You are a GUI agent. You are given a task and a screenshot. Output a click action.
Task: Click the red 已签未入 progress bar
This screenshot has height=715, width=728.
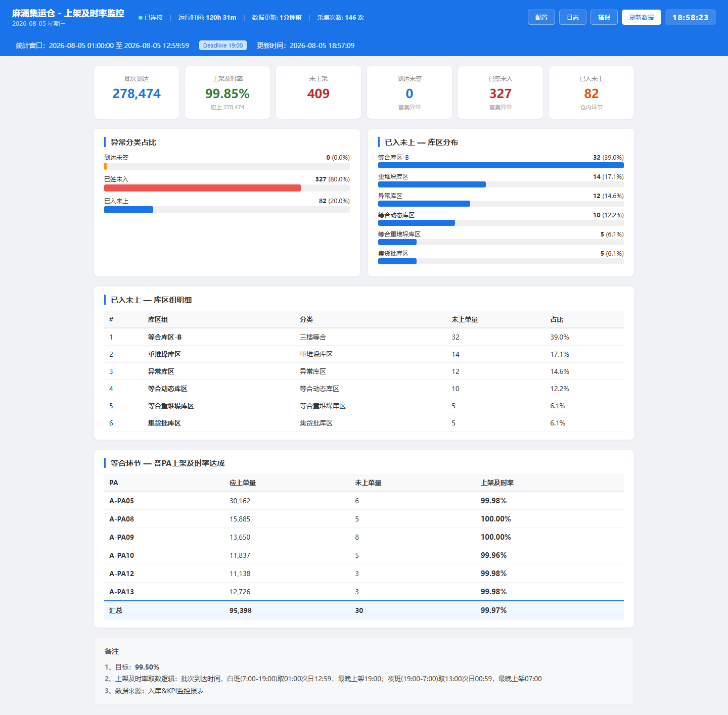tap(202, 188)
